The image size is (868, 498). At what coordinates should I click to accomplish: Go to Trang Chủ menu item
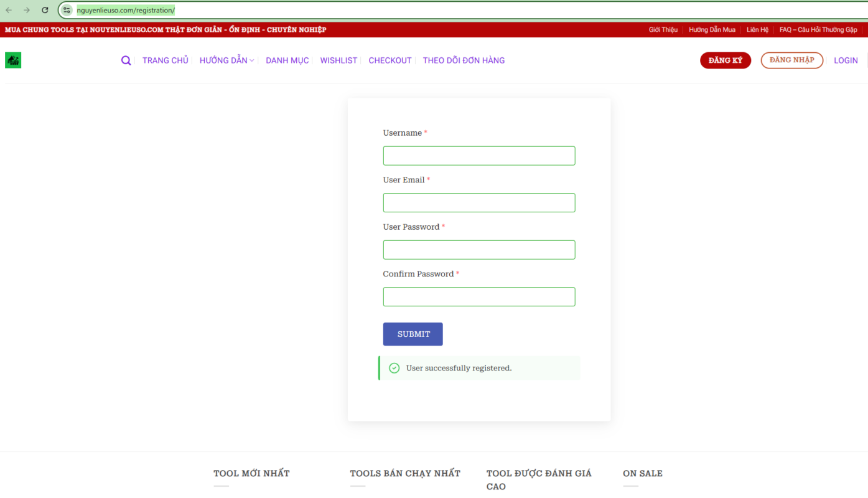click(165, 60)
